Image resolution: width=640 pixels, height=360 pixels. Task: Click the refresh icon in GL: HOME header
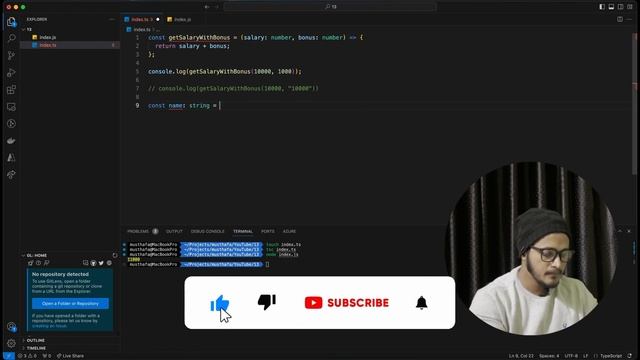coord(115,256)
